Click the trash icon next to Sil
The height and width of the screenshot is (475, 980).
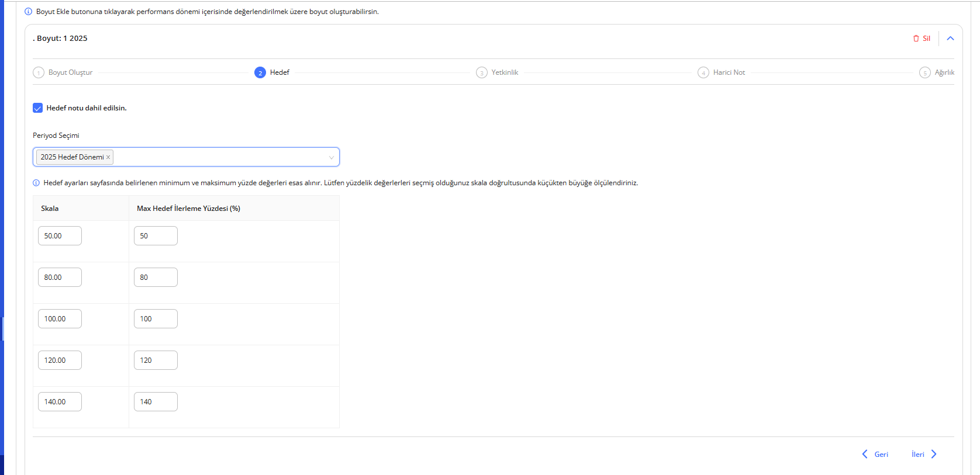916,39
